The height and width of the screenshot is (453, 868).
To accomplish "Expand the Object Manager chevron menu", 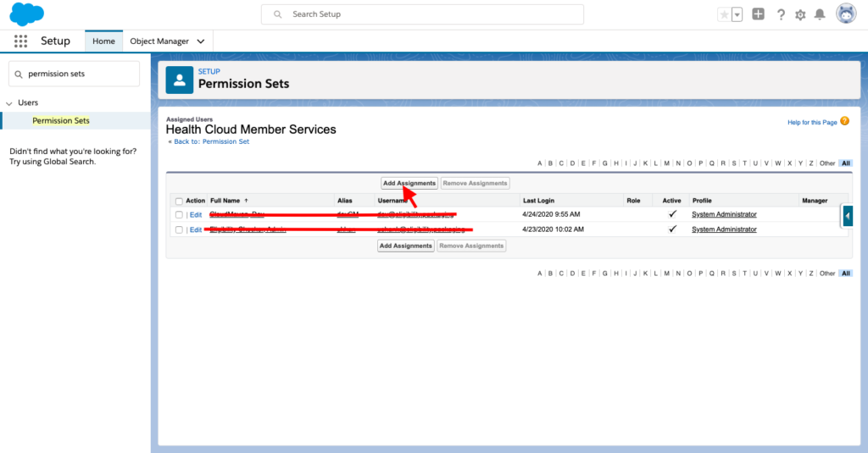I will 201,41.
